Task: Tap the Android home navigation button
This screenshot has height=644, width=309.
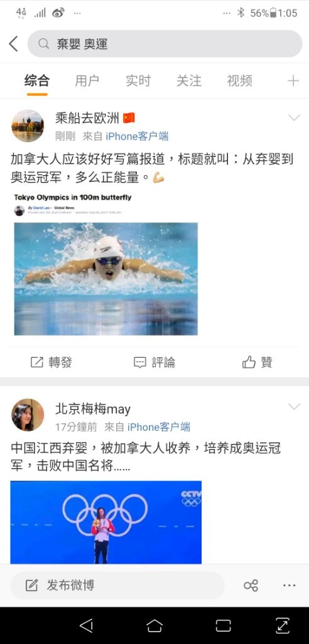Action: (154, 626)
